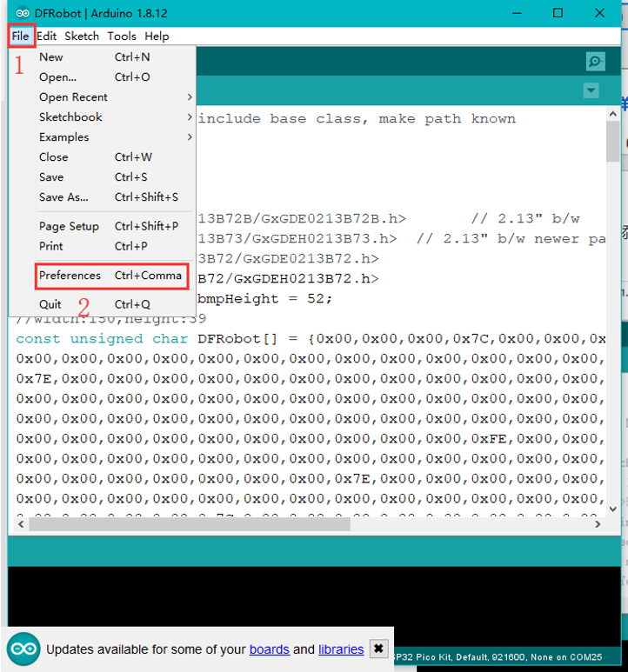Click the horizontal scroll left arrow
Viewport: 628px width, 672px height.
21,524
